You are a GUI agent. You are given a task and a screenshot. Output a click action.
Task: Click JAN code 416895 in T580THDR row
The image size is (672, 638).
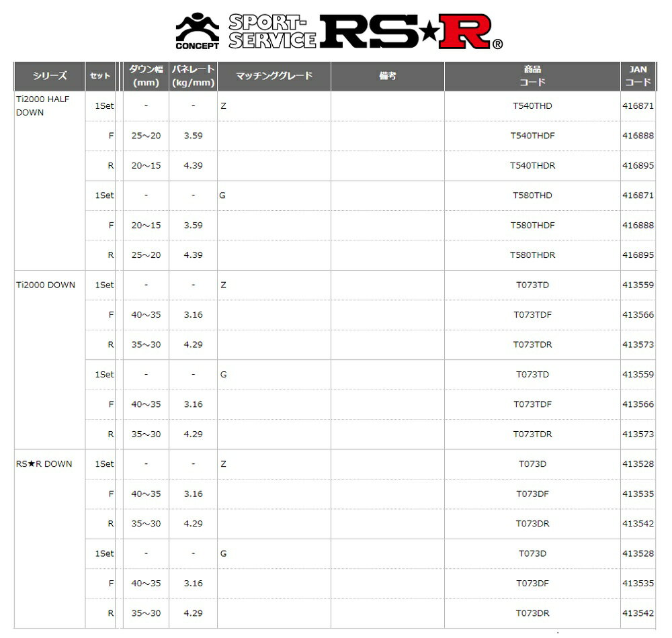(638, 255)
